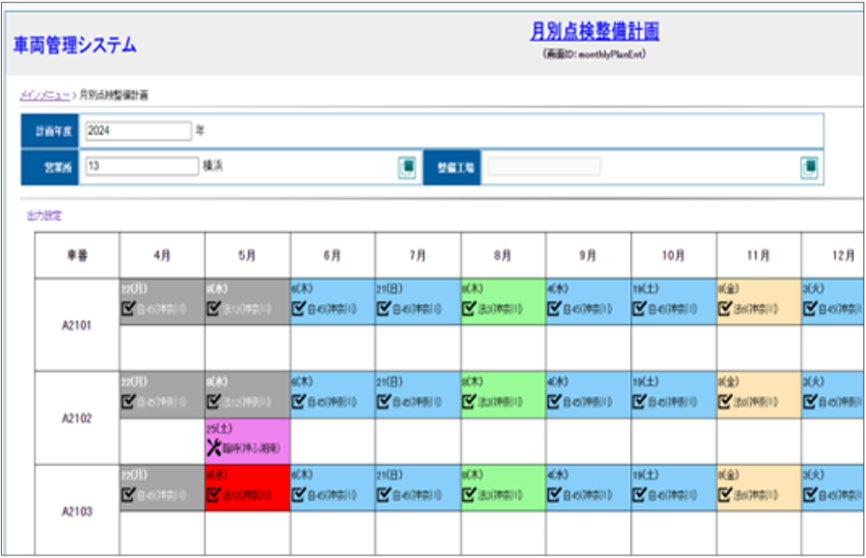Screen dimensions: 866x558
Task: Select the 8月 column header
Action: click(x=503, y=256)
